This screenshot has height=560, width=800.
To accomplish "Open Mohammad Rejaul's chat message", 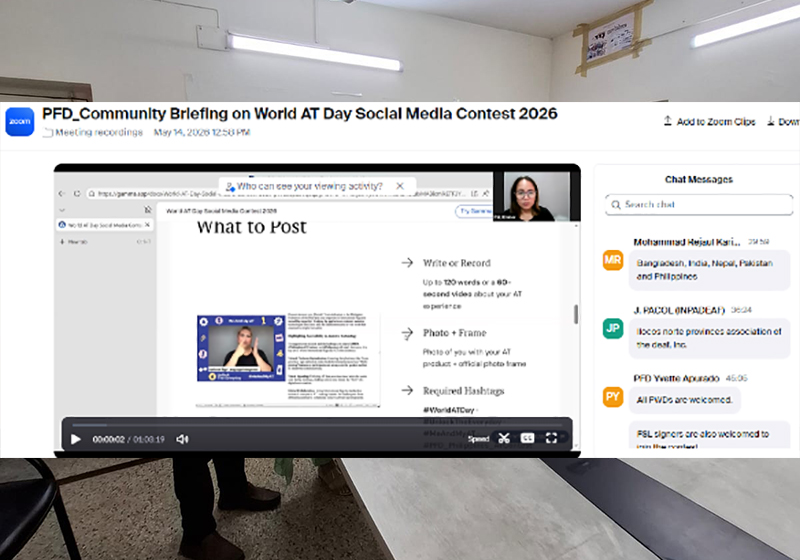I will 709,270.
